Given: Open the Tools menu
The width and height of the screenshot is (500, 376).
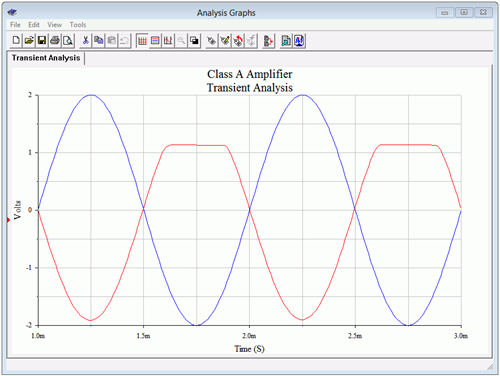Looking at the screenshot, I should (x=78, y=25).
